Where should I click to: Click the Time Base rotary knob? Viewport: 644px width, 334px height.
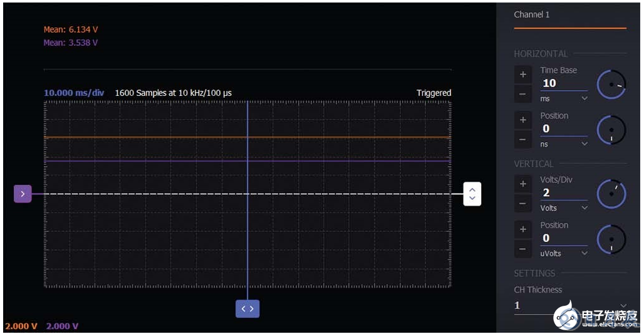[x=611, y=85]
